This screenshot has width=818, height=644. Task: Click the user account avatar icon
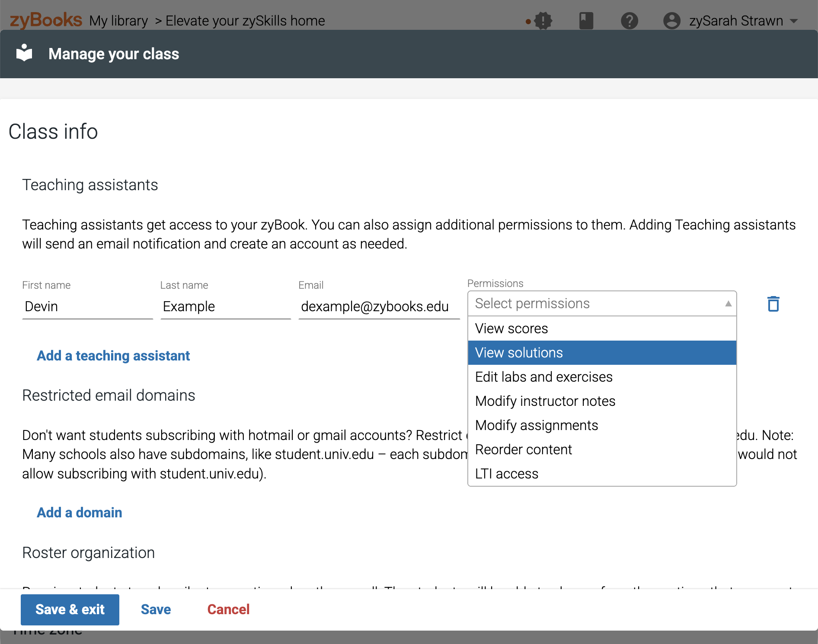click(x=671, y=21)
